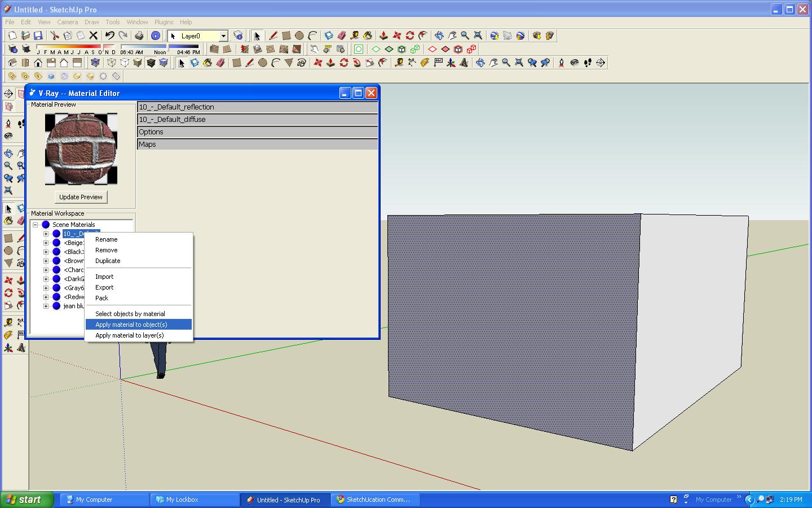Select the Walk footprints tool

[588, 63]
